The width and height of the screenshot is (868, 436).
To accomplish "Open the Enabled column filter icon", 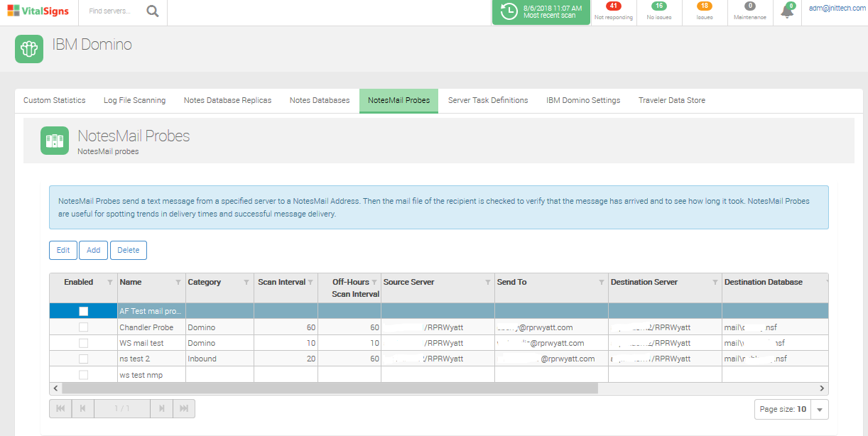I will [109, 283].
